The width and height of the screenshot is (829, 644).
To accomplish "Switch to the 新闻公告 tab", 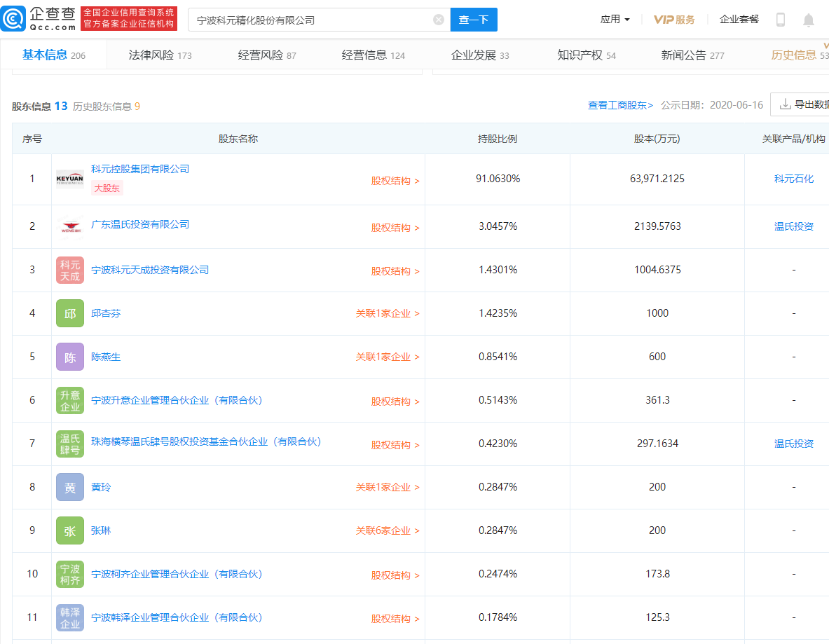I will tap(692, 55).
